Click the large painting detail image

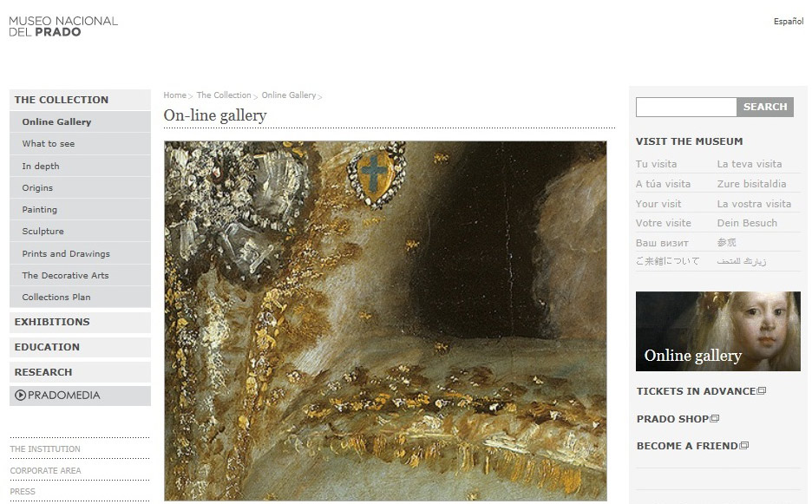tap(385, 321)
